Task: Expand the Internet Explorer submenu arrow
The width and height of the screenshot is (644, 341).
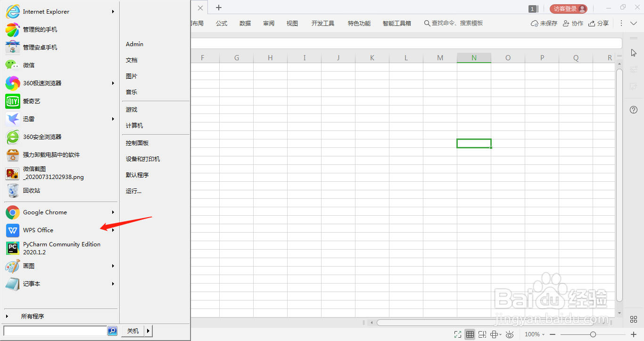Action: click(x=113, y=11)
